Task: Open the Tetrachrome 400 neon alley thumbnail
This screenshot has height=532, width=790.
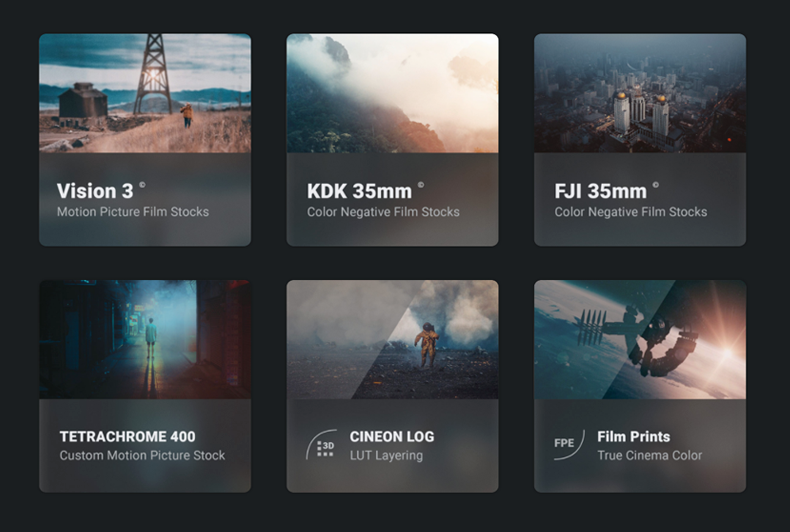Action: 145,340
